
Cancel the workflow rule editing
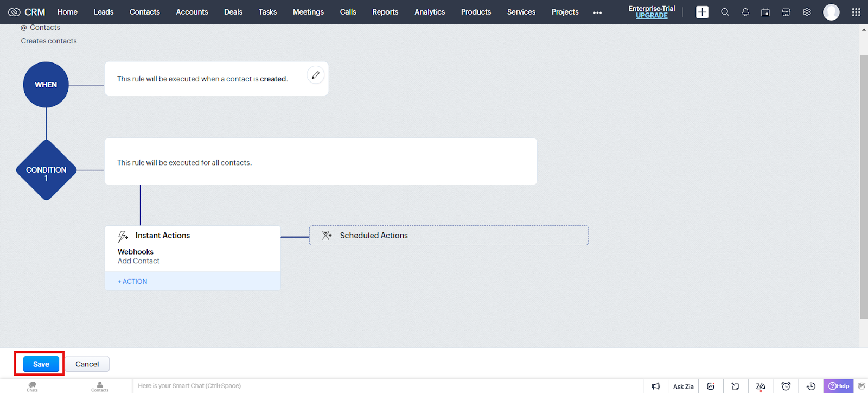pyautogui.click(x=87, y=364)
